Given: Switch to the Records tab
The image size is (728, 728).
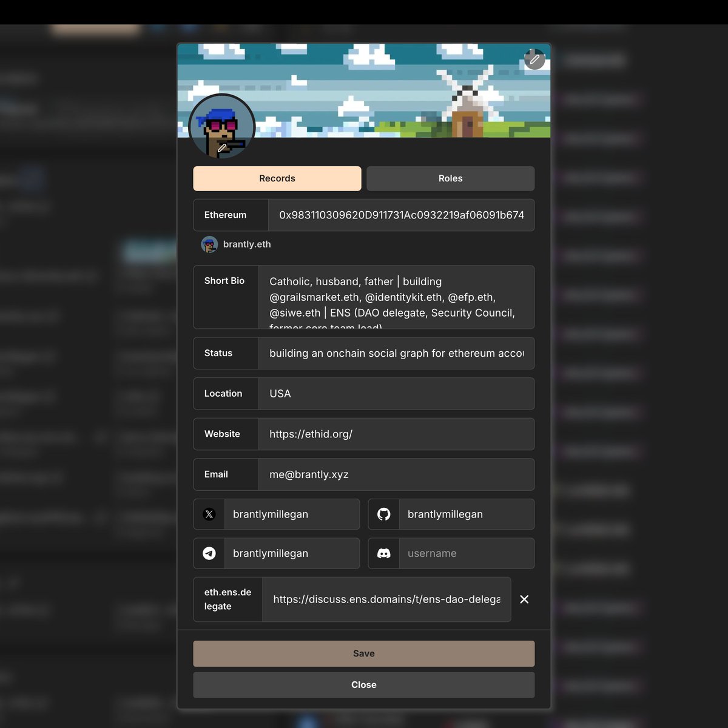Looking at the screenshot, I should (277, 178).
